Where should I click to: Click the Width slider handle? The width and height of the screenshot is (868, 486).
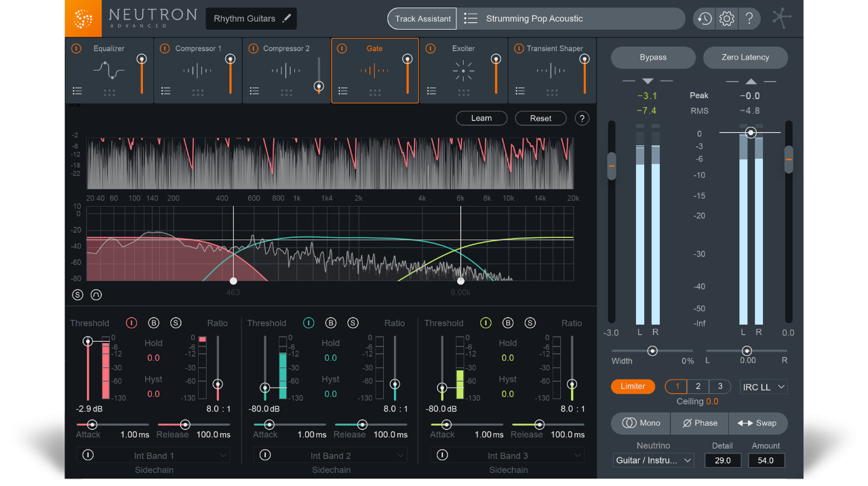pyautogui.click(x=652, y=351)
